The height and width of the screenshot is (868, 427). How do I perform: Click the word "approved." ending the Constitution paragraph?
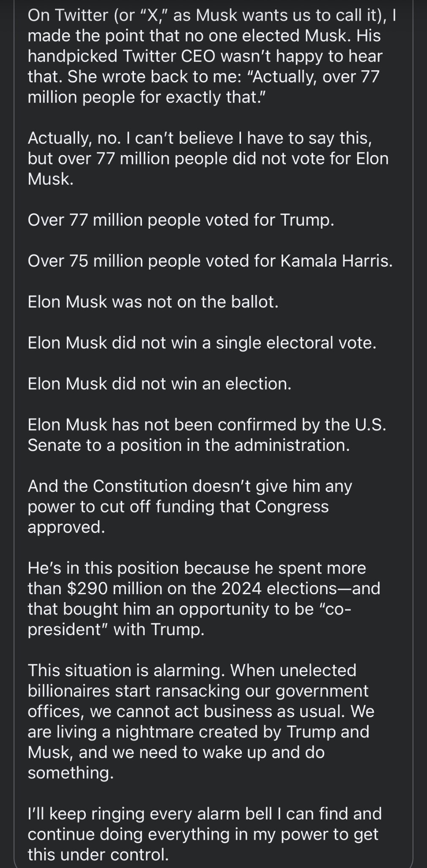tap(66, 527)
